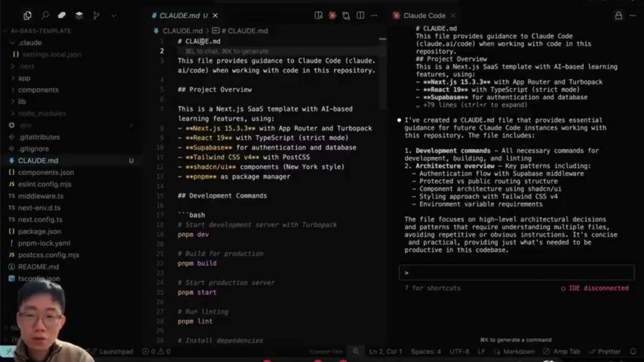
Task: Click the lock icon in Claude panel
Action: tap(618, 16)
